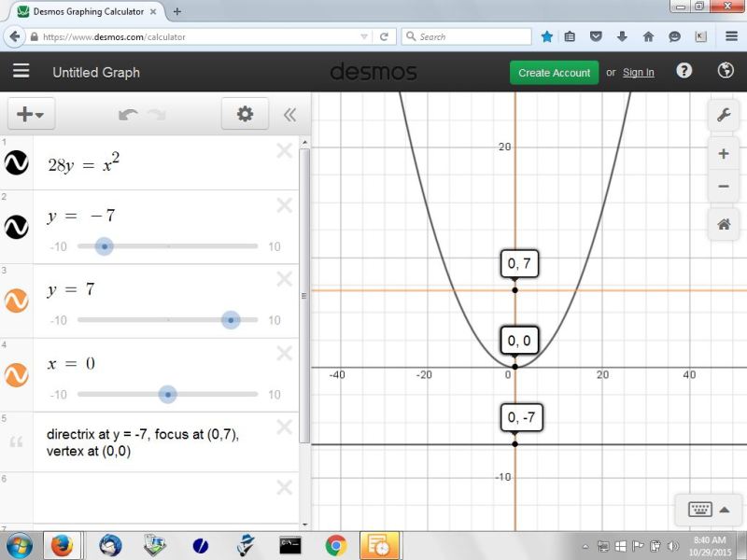Click the y = 7 slider handle
The height and width of the screenshot is (560, 747).
tap(231, 320)
